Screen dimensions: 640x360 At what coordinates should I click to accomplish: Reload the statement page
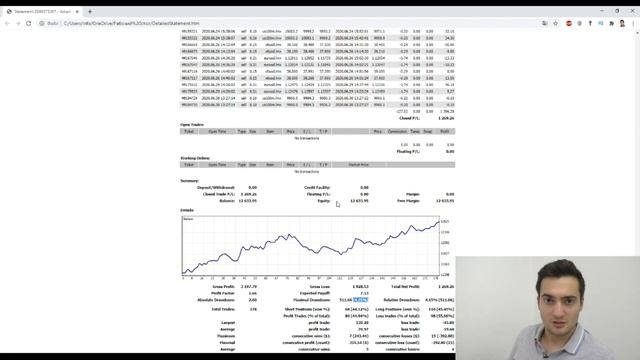(x=29, y=23)
